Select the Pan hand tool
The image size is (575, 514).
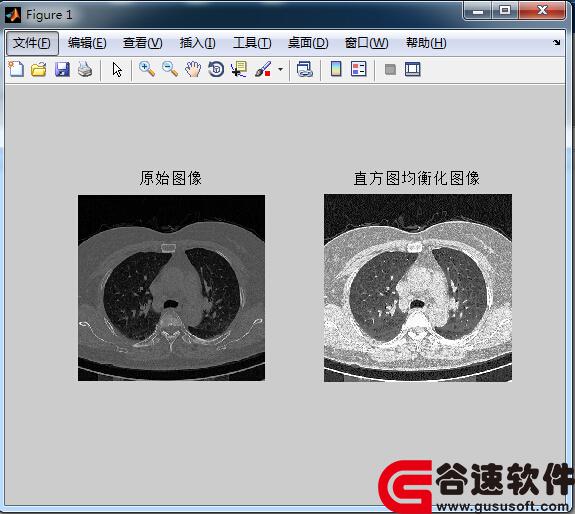[x=193, y=69]
